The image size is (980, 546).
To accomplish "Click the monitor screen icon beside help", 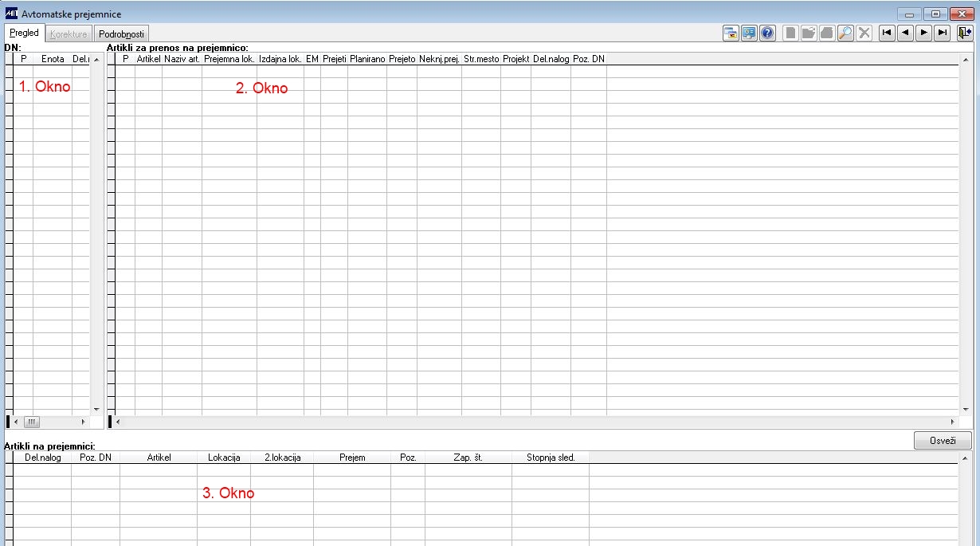I will coord(749,33).
